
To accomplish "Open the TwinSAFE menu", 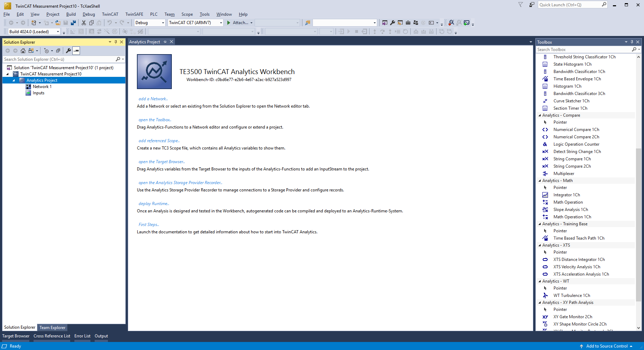I will point(134,14).
